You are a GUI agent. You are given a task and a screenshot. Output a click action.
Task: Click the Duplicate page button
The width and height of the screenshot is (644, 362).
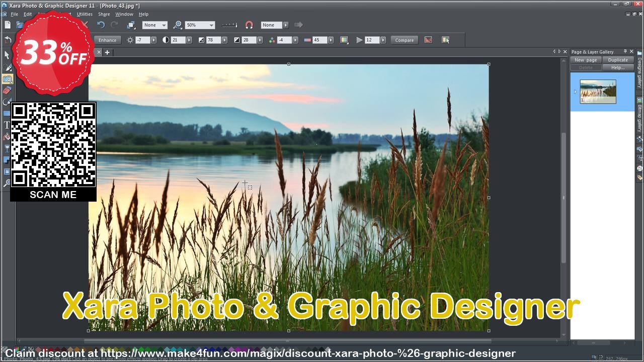[618, 60]
